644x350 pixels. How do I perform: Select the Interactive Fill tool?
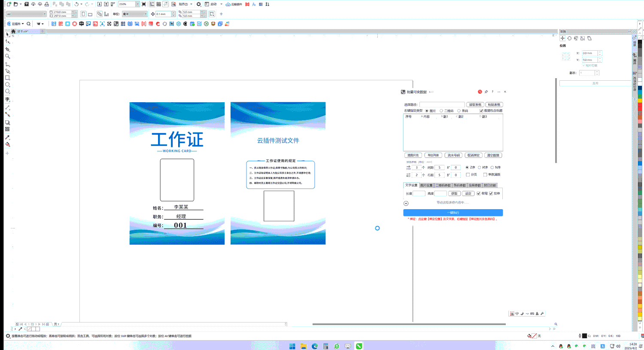click(x=7, y=145)
